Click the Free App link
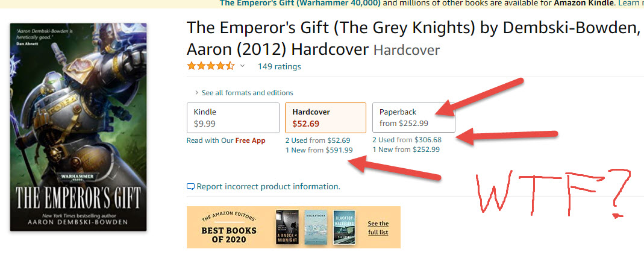The height and width of the screenshot is (255, 644). (x=251, y=140)
